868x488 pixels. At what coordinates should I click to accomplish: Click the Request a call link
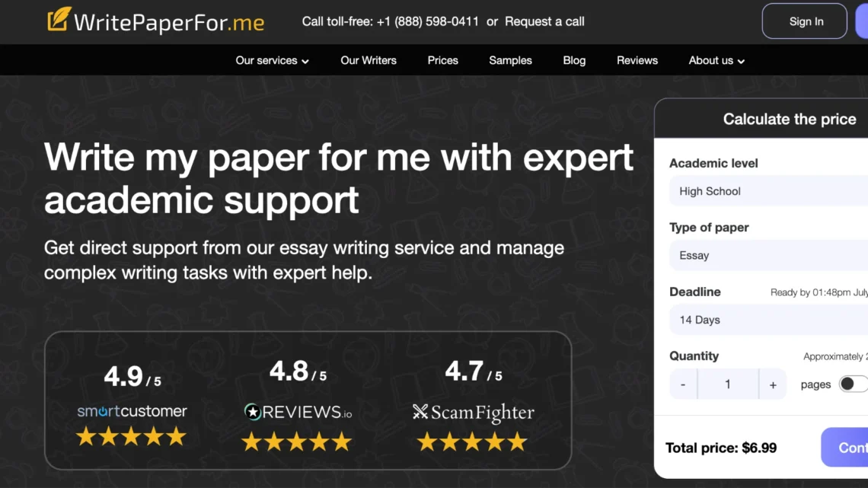(x=544, y=21)
